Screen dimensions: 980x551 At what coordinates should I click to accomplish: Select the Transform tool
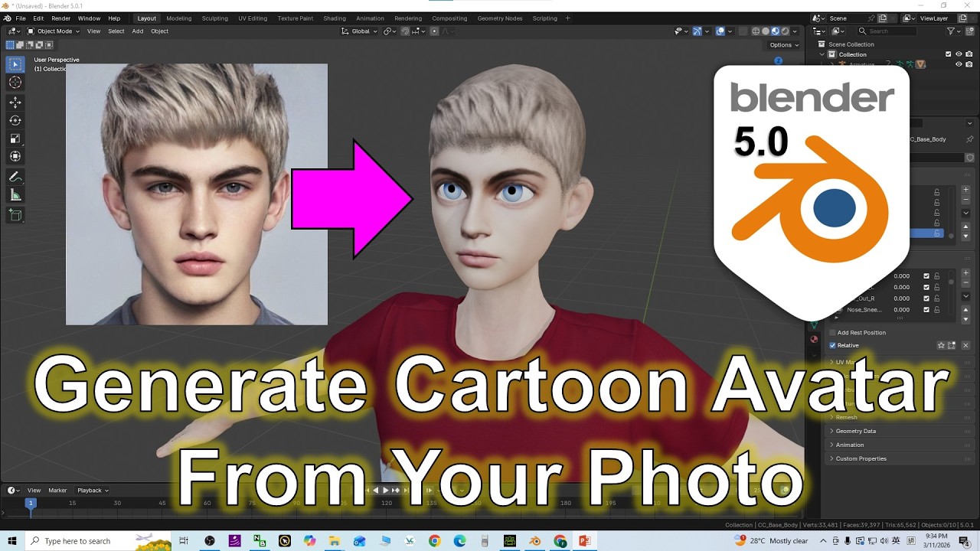click(x=15, y=157)
